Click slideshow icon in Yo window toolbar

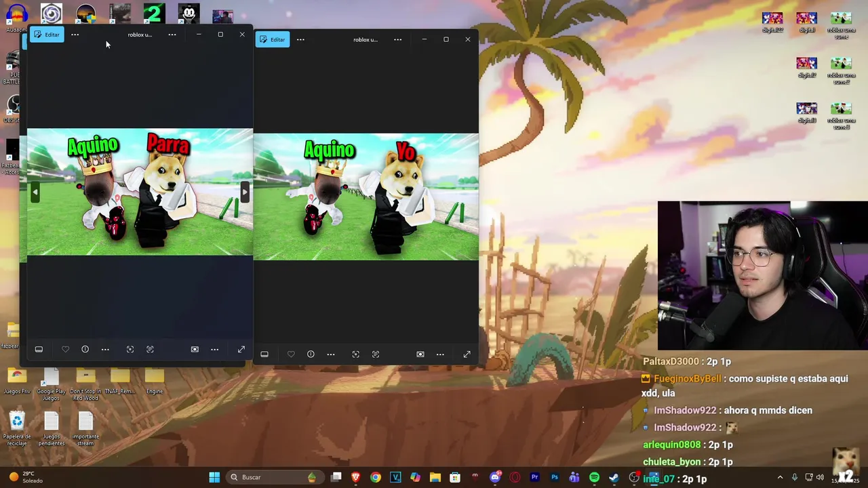[x=420, y=354]
